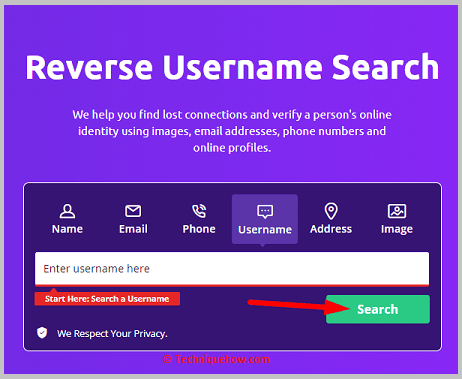Select the Name person icon
This screenshot has width=462, height=379.
[x=67, y=211]
